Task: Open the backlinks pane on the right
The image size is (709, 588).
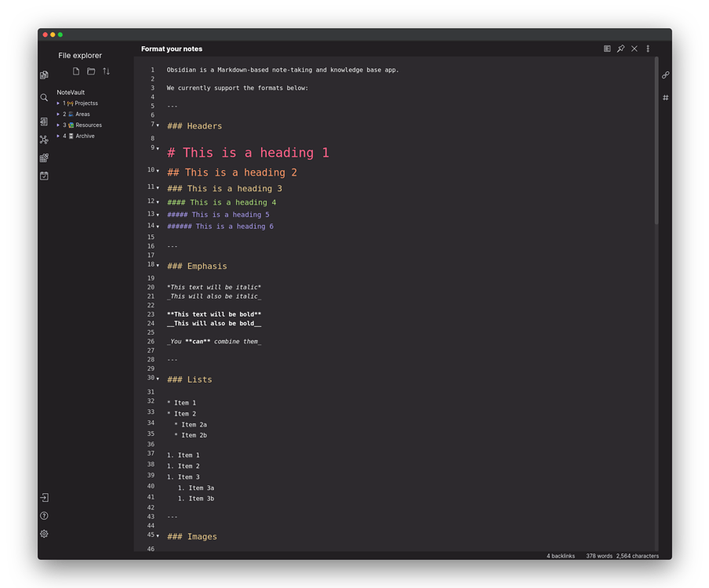Action: [x=665, y=75]
